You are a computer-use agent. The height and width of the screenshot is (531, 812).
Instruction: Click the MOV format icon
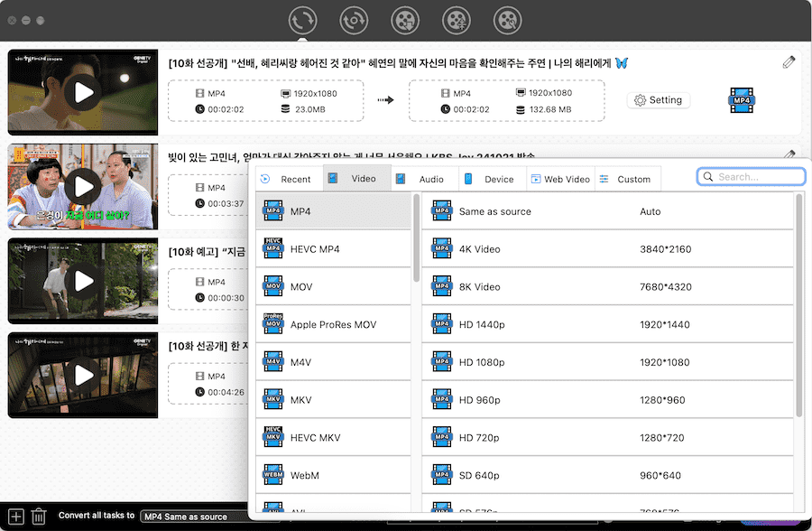click(x=273, y=285)
